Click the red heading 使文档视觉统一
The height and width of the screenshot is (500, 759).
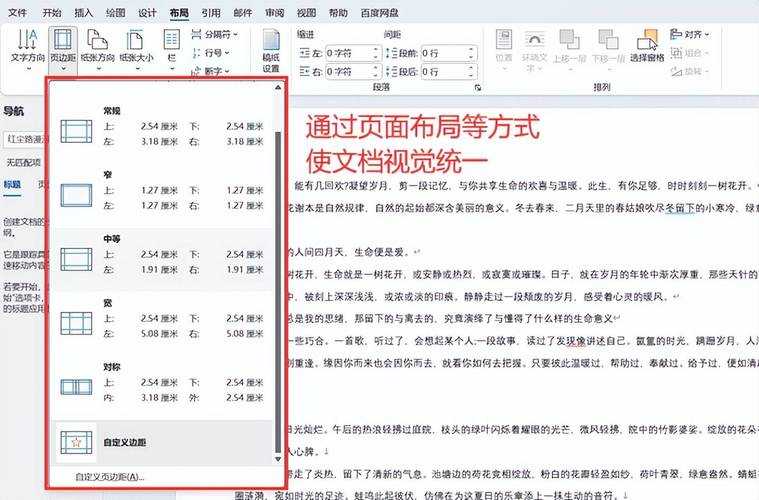(x=396, y=161)
